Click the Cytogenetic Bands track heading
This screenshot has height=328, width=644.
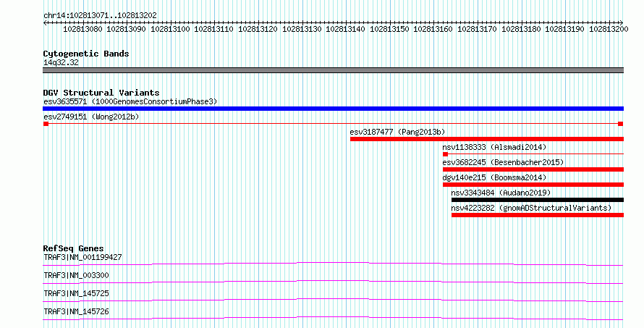click(86, 54)
